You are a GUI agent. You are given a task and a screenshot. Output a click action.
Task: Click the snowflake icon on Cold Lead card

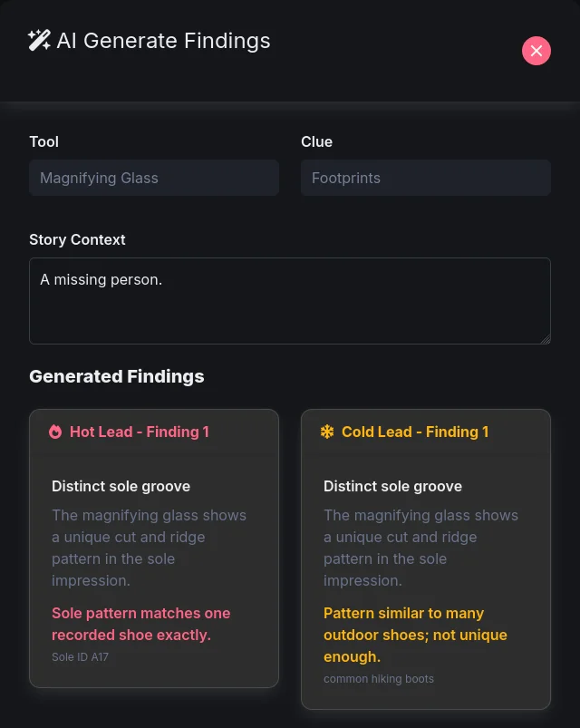[327, 432]
